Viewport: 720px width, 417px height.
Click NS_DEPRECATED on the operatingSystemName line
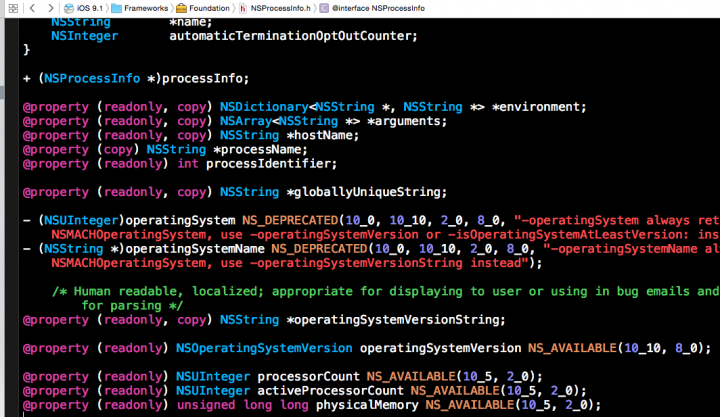319,249
